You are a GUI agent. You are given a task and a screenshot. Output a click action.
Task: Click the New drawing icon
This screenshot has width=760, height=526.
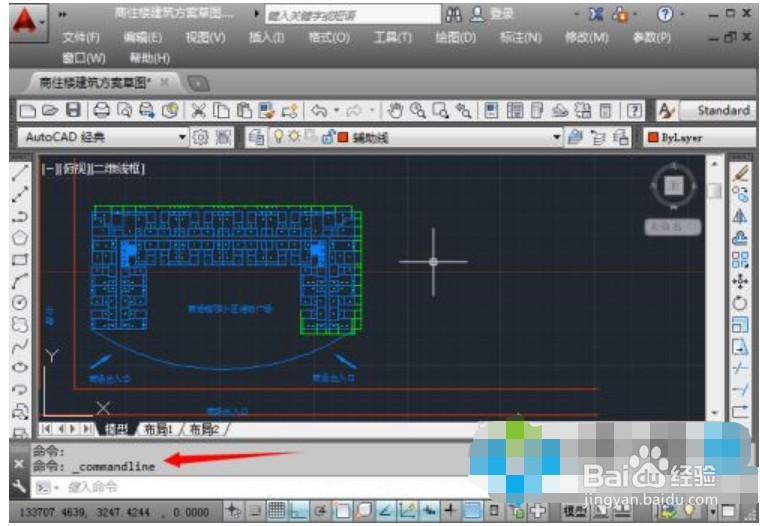click(x=27, y=111)
